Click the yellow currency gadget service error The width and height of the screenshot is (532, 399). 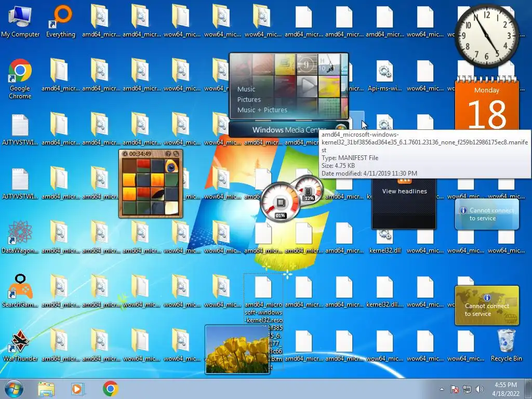pos(487,305)
